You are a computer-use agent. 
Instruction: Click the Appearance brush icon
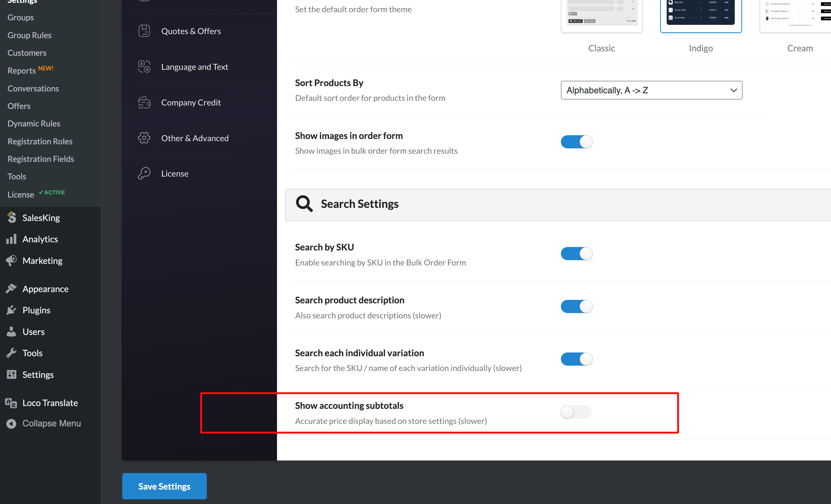click(12, 289)
